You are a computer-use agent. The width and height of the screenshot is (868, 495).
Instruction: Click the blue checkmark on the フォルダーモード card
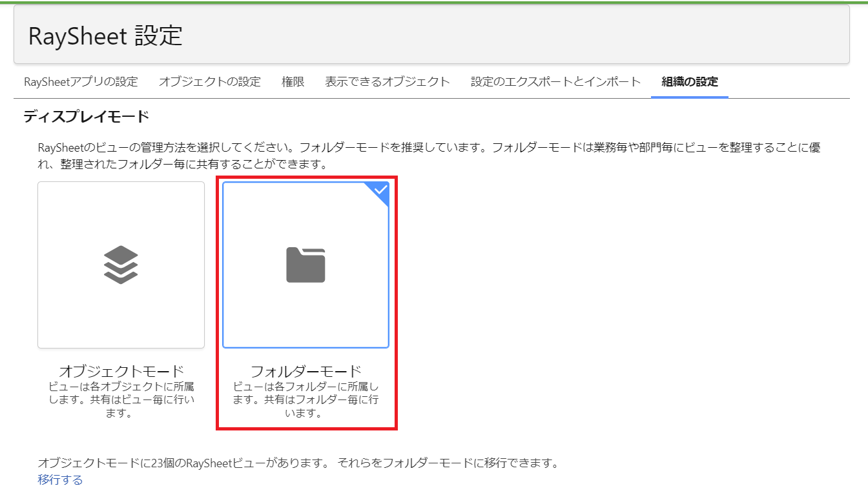380,190
